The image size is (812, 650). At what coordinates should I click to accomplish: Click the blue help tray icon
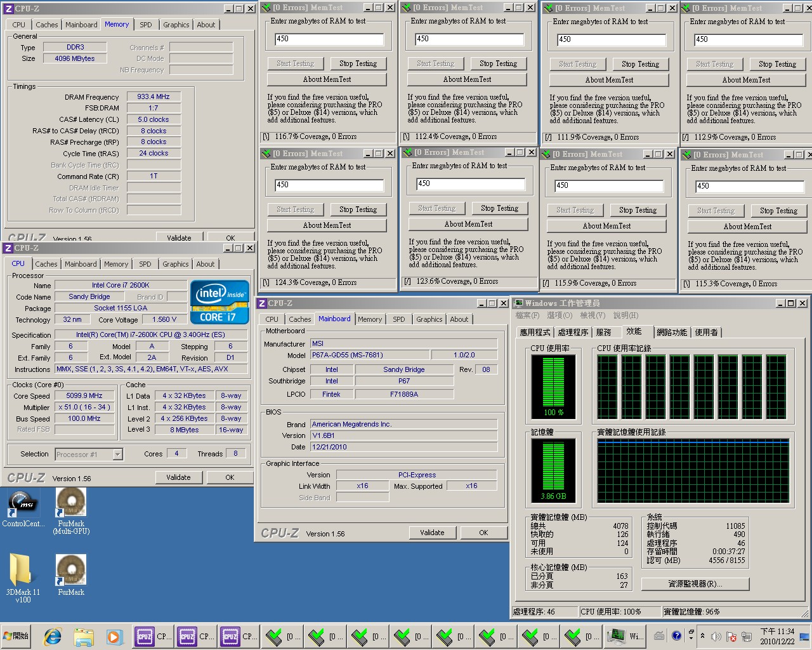point(676,635)
